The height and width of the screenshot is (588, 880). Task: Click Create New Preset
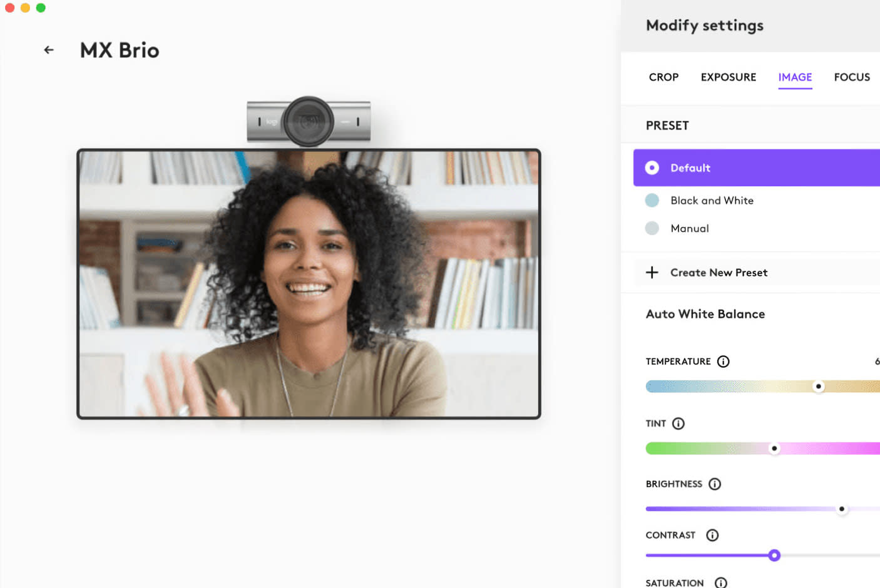(x=719, y=272)
